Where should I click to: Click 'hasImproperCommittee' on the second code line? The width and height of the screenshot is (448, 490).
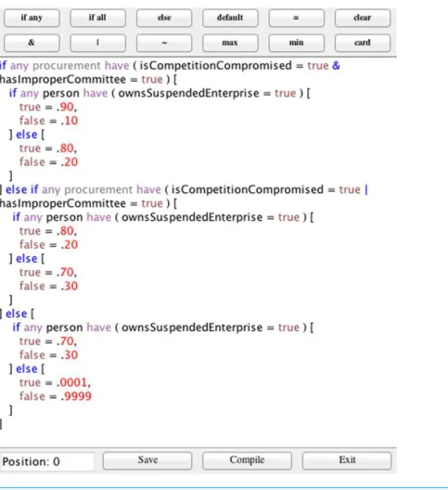(63, 80)
